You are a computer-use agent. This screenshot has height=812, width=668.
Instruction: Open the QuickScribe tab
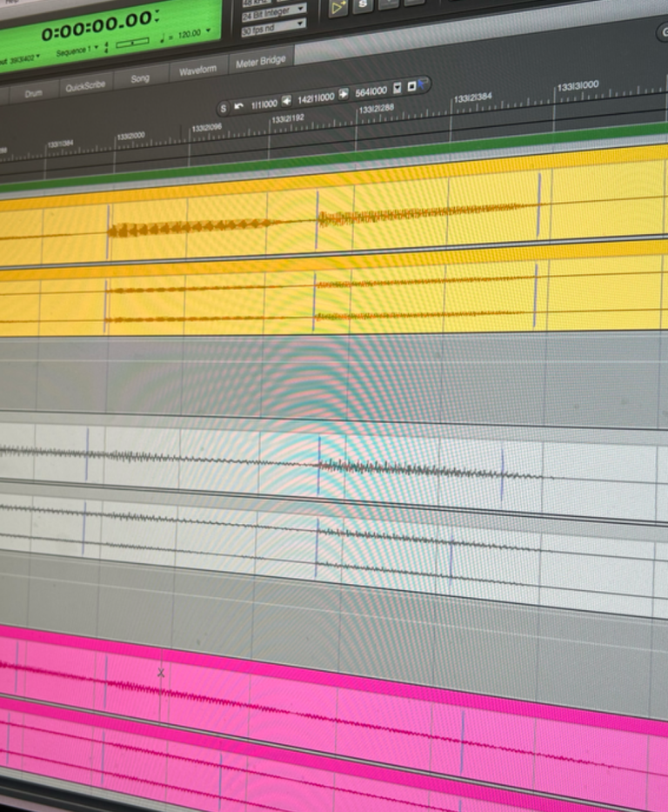(x=85, y=85)
